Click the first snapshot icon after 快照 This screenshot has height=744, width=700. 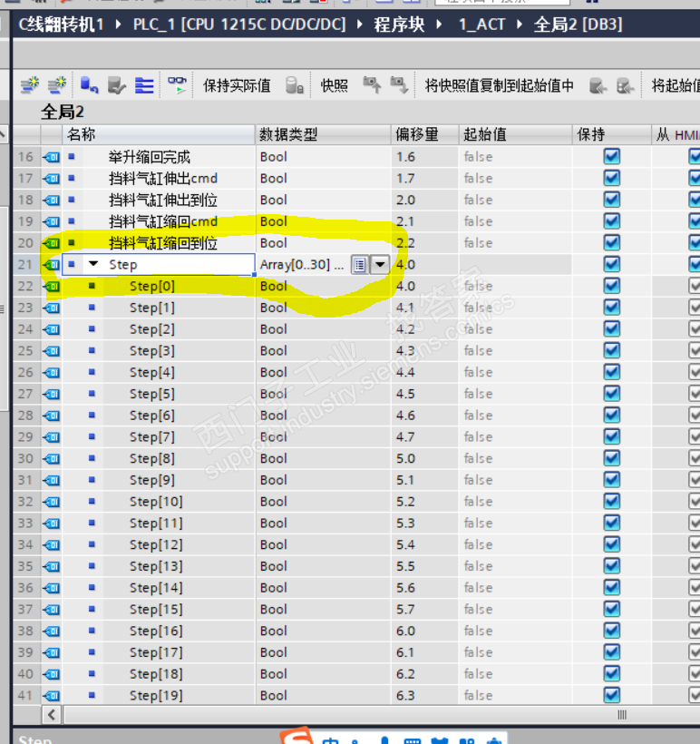[372, 85]
